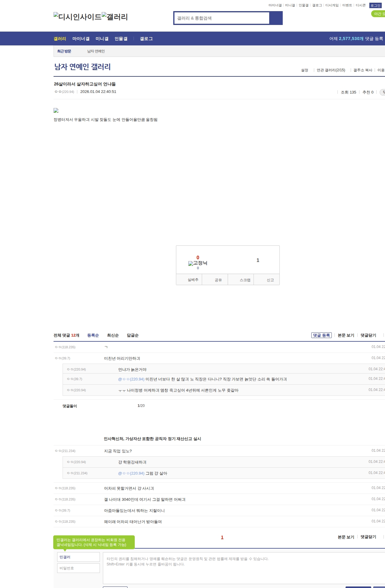
Task: Toggle the green 야간 모드 switch
Action: [x=378, y=14]
